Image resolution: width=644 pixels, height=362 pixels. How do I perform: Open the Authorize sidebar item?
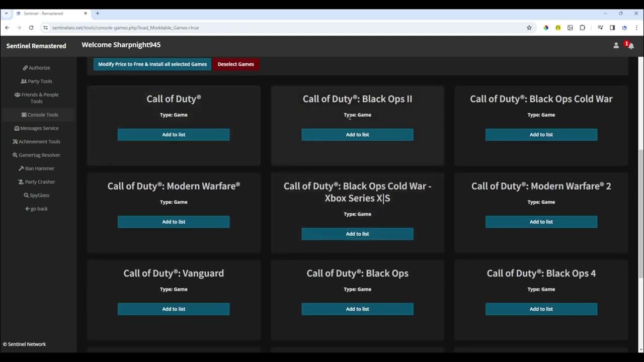coord(36,68)
